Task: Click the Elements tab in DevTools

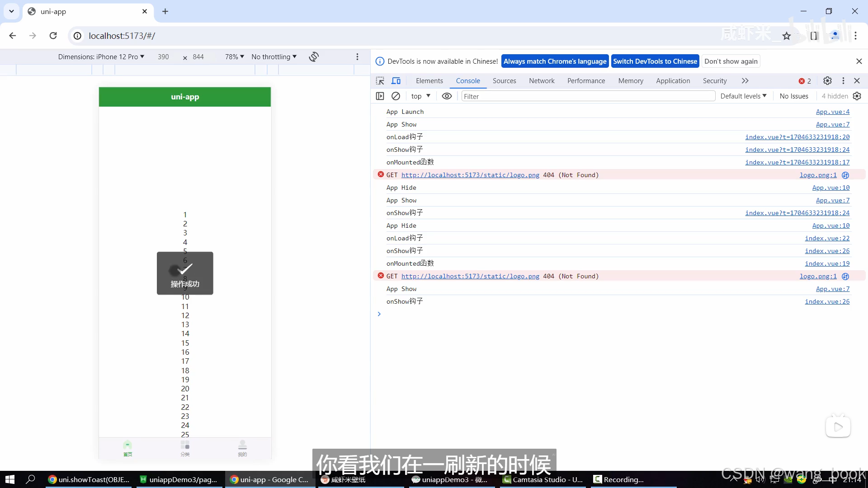Action: click(429, 80)
